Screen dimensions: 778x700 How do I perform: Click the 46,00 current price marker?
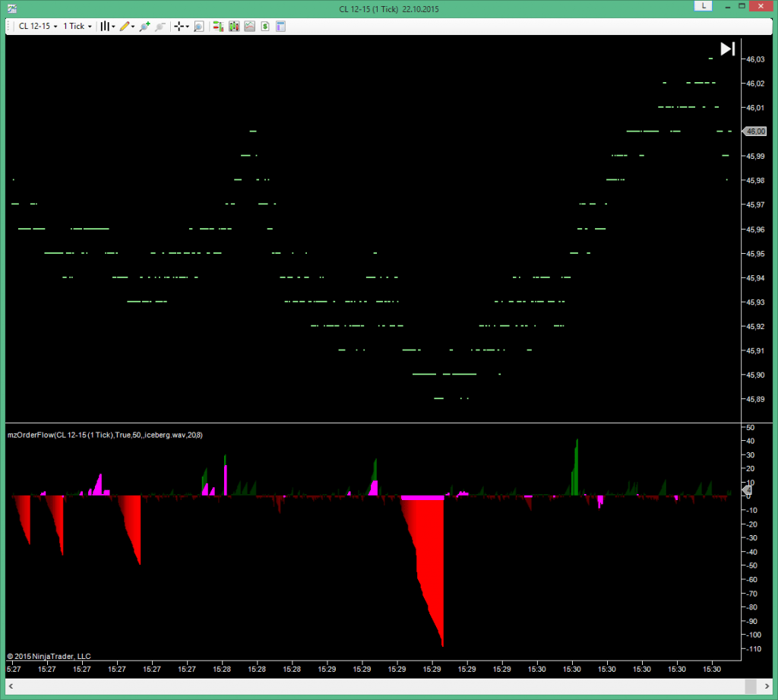click(754, 131)
